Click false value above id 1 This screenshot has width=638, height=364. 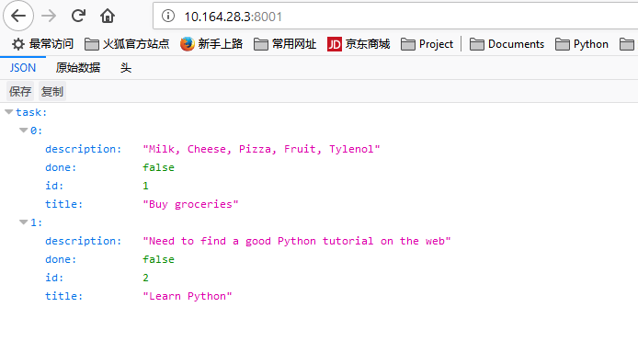158,167
